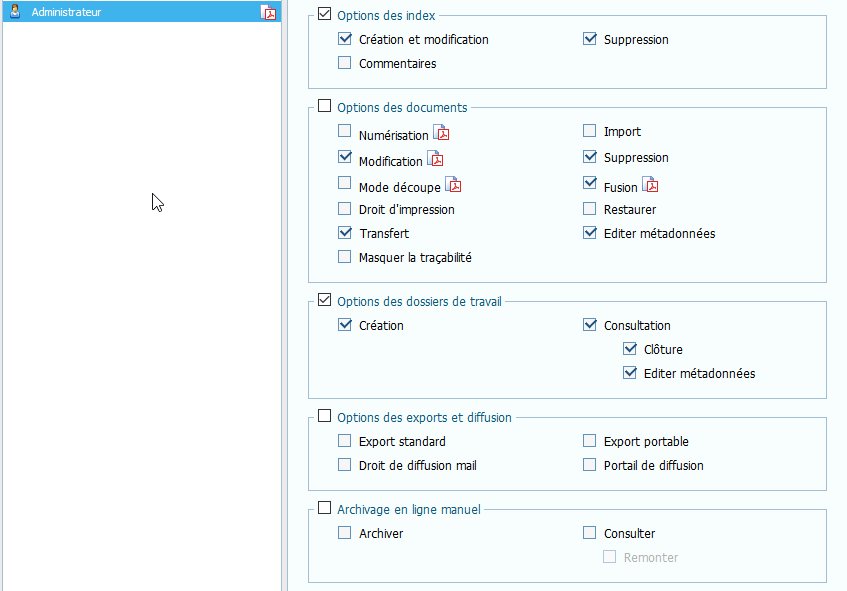The height and width of the screenshot is (591, 847).
Task: Click the PDF icon next to Modification
Action: (x=435, y=159)
